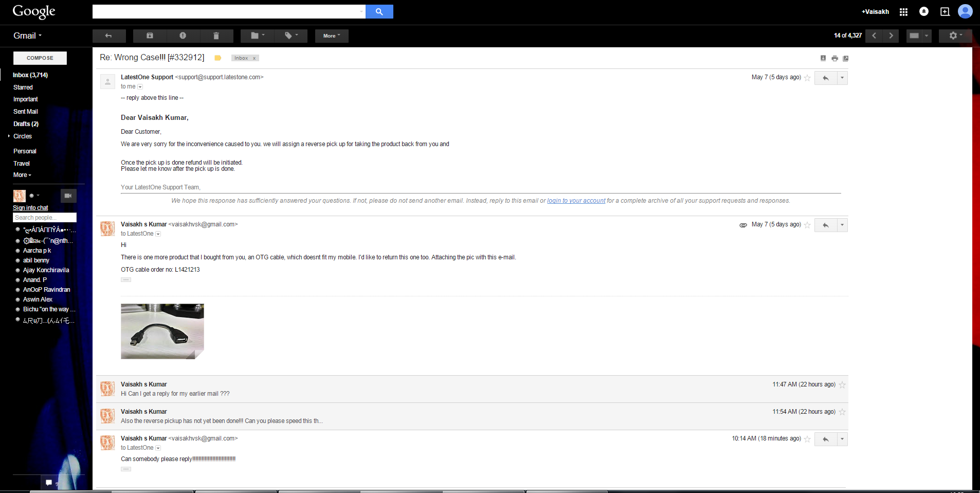The width and height of the screenshot is (980, 493).
Task: Expand the 'Can I get a reply' message
Action: tap(472, 389)
